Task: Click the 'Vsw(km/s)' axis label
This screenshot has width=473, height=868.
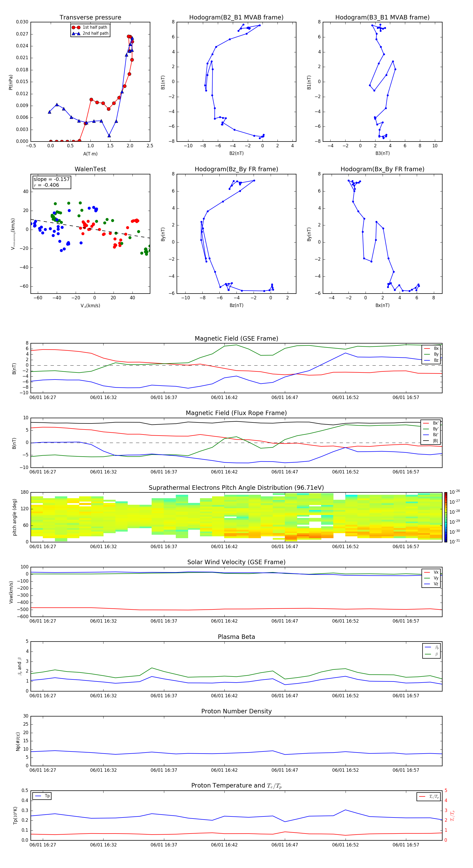Action: (x=11, y=592)
